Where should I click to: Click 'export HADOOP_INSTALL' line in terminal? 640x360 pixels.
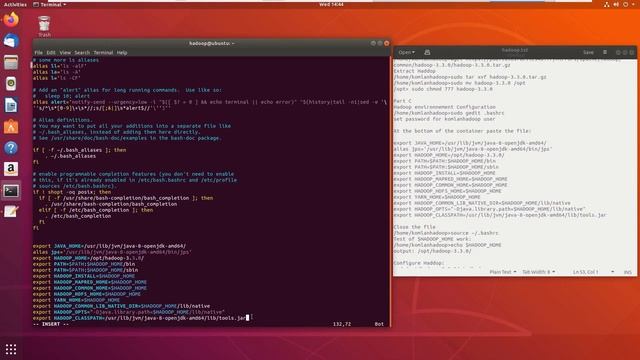pos(84,276)
